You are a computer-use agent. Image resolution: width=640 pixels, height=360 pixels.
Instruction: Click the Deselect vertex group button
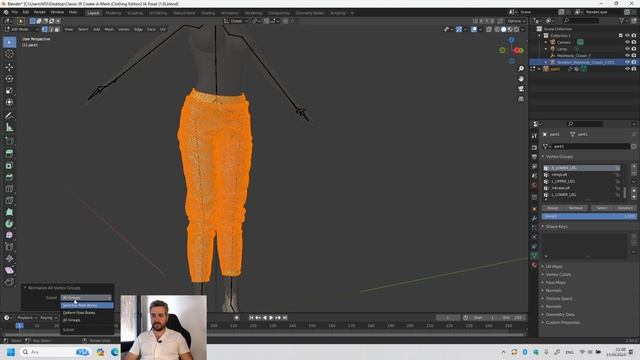click(x=625, y=208)
